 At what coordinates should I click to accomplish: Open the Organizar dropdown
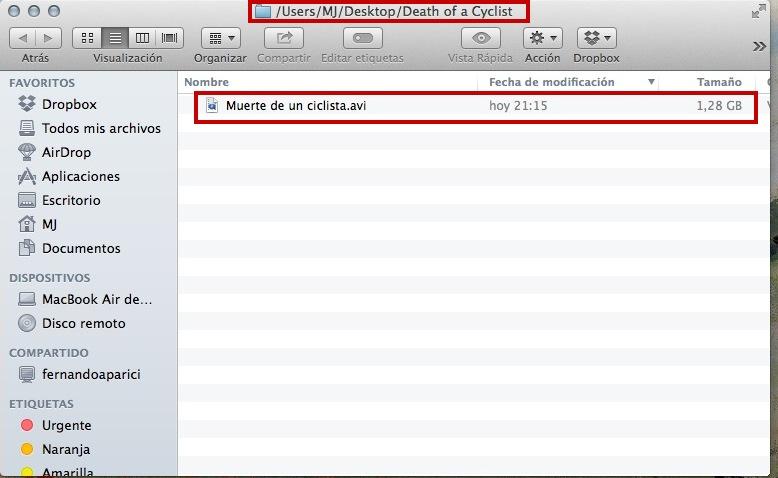point(220,38)
